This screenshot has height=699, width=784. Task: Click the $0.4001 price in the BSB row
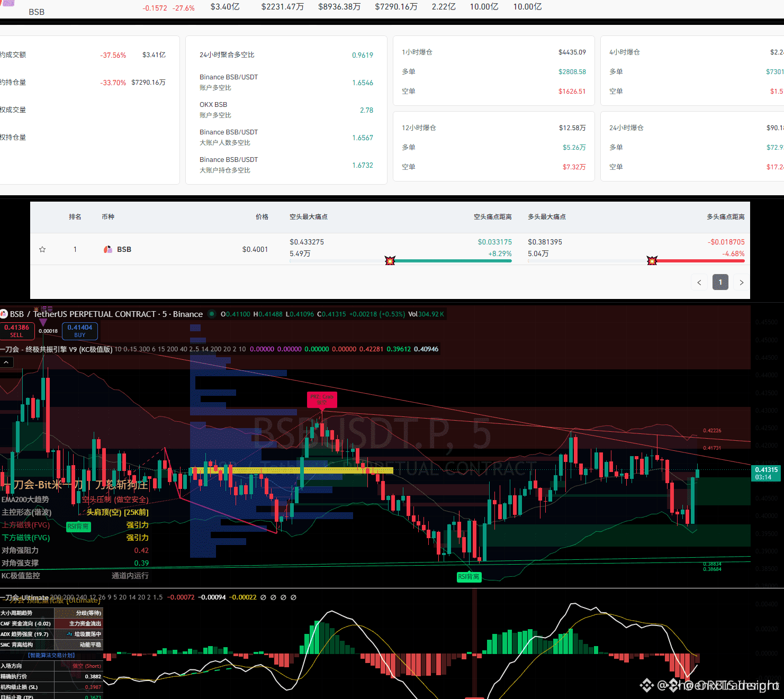[x=255, y=249]
